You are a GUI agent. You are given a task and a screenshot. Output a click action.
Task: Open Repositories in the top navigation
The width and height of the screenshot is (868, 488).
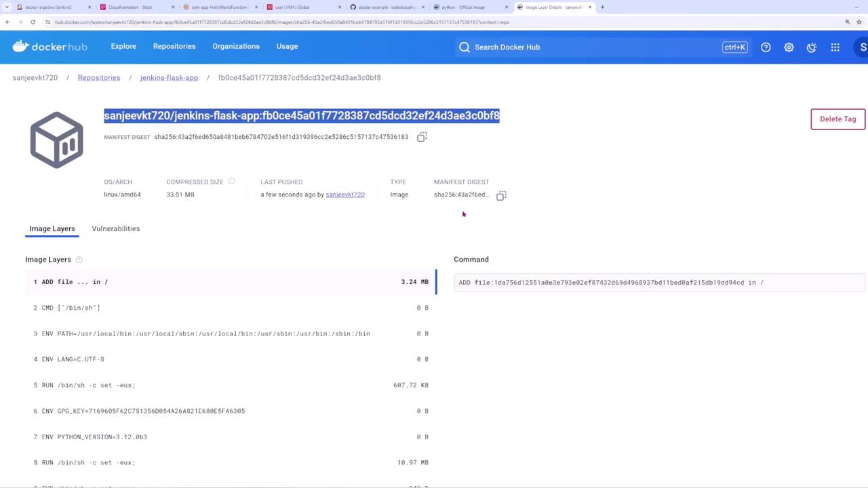[174, 46]
